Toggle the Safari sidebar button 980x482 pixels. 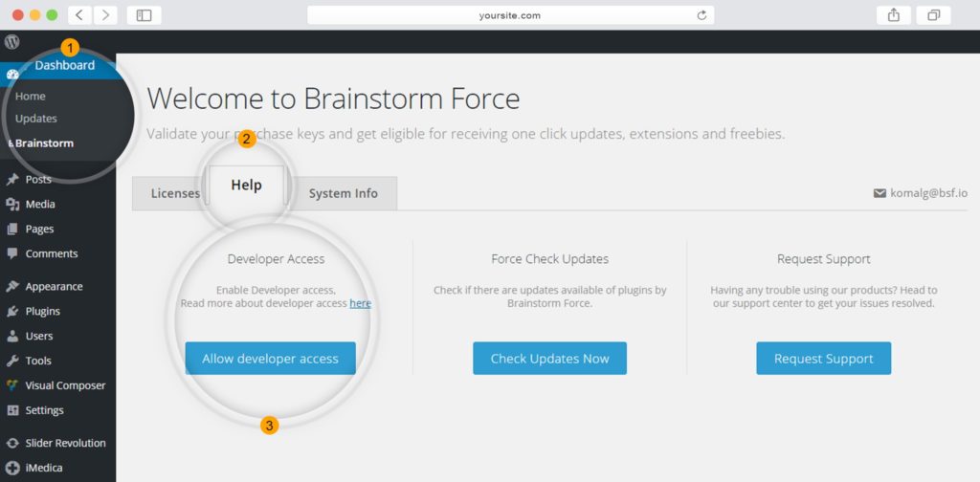coord(144,15)
